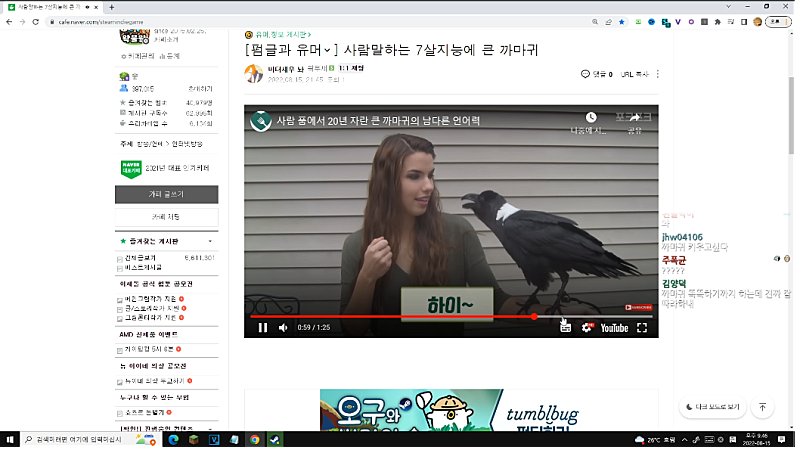Image resolution: width=800 pixels, height=450 pixels.
Task: Open the last board under 이세돌 공식 협동 공모전
Action: click(150, 318)
